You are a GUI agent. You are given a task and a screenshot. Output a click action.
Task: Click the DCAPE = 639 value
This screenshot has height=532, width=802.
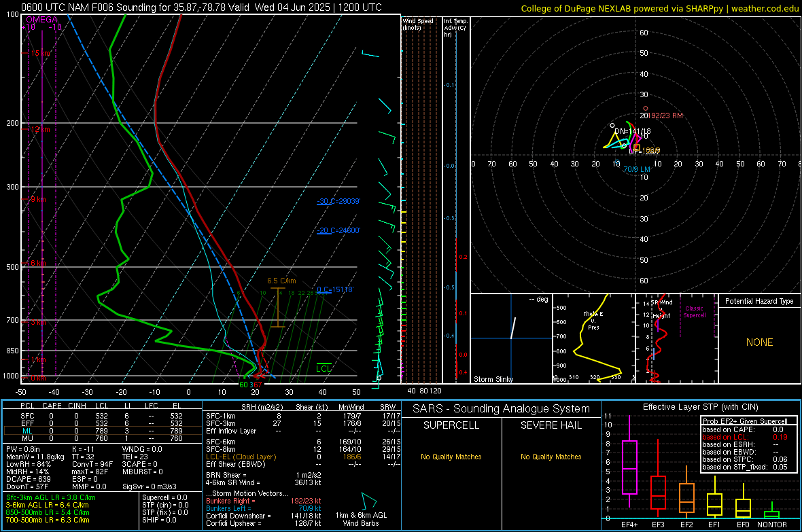point(28,479)
